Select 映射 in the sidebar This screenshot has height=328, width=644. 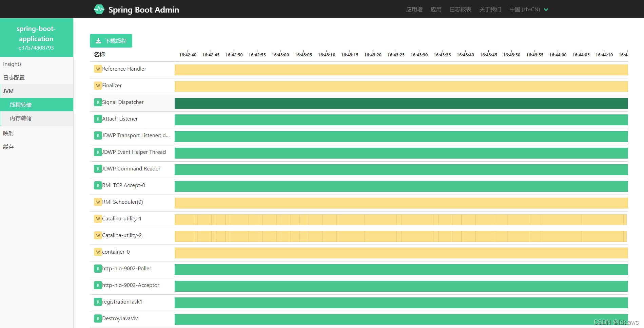click(37, 133)
